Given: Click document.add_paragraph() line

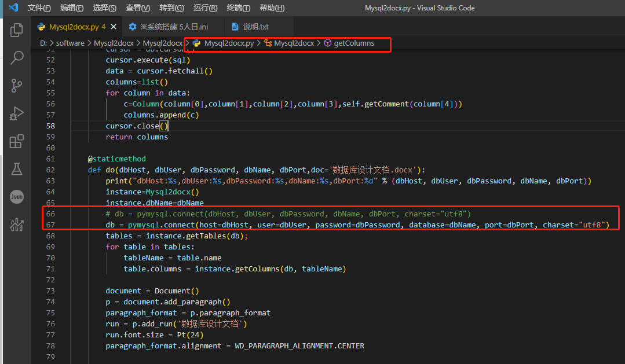Looking at the screenshot, I should pyautogui.click(x=168, y=302).
